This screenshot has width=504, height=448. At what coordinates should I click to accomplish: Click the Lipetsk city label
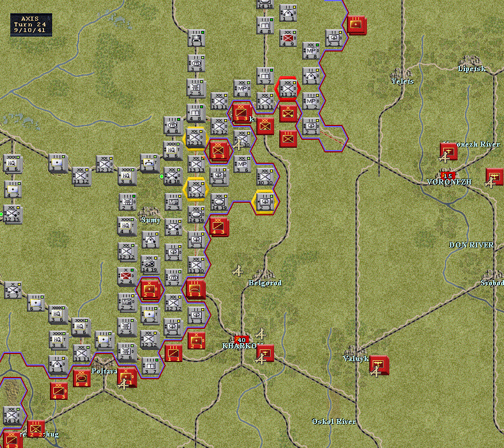pos(471,68)
